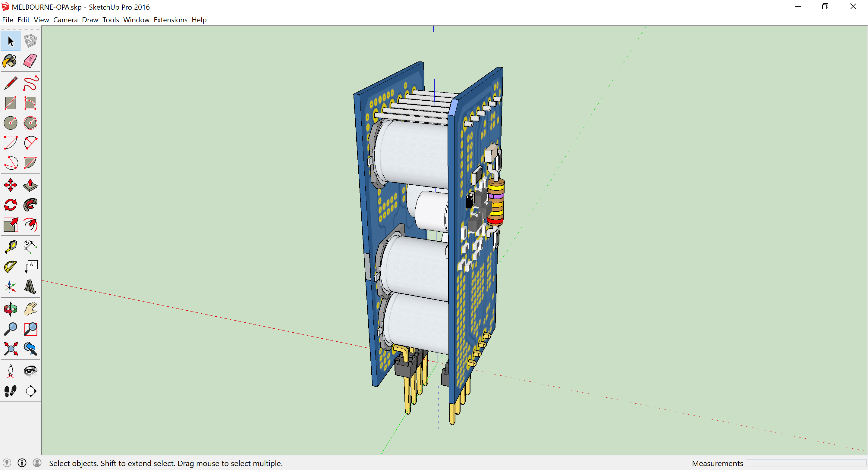Open the Edit menu
The image size is (868, 470).
pyautogui.click(x=23, y=20)
